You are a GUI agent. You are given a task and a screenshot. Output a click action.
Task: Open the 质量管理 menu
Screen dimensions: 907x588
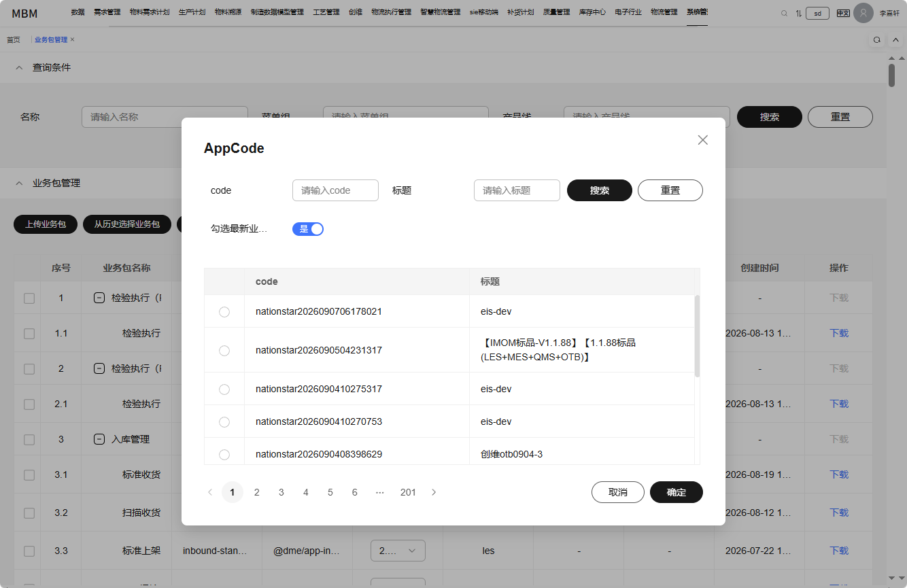tap(556, 12)
